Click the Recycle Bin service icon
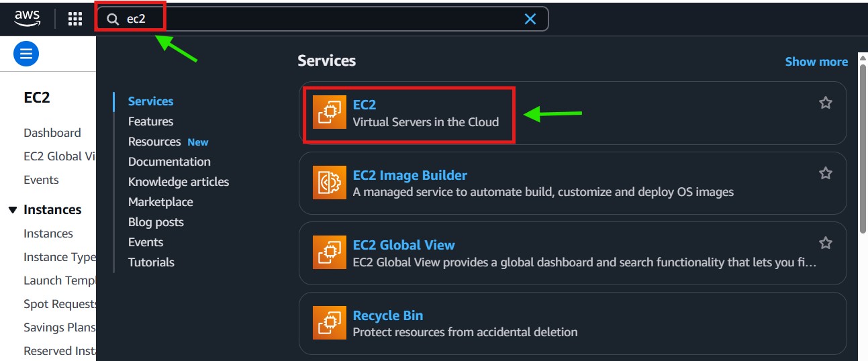Viewport: 868px width, 361px height. pyautogui.click(x=330, y=323)
